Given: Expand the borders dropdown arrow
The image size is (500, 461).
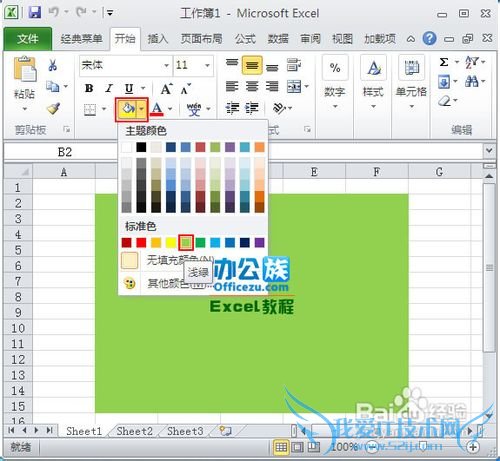Looking at the screenshot, I should pyautogui.click(x=104, y=109).
